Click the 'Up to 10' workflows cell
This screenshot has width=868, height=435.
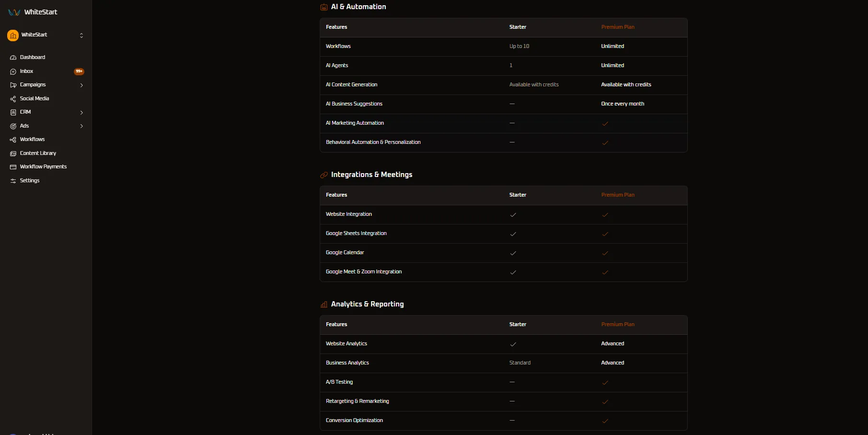tap(520, 47)
